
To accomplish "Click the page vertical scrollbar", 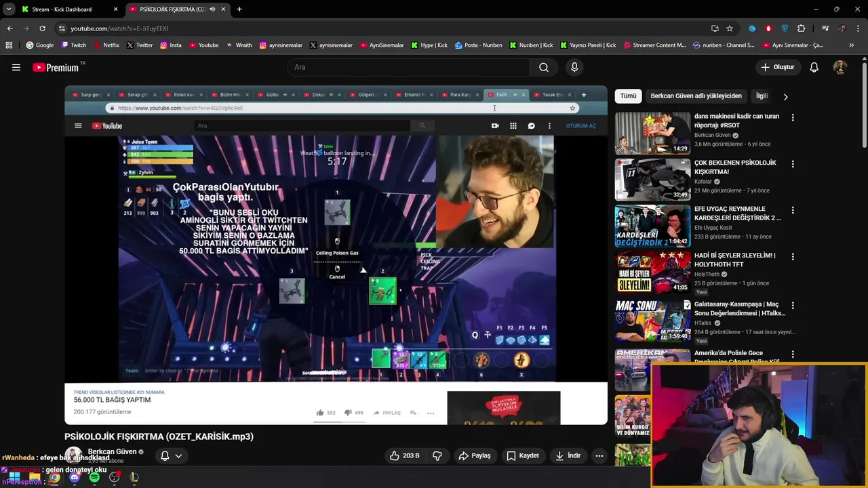I will 864,105.
